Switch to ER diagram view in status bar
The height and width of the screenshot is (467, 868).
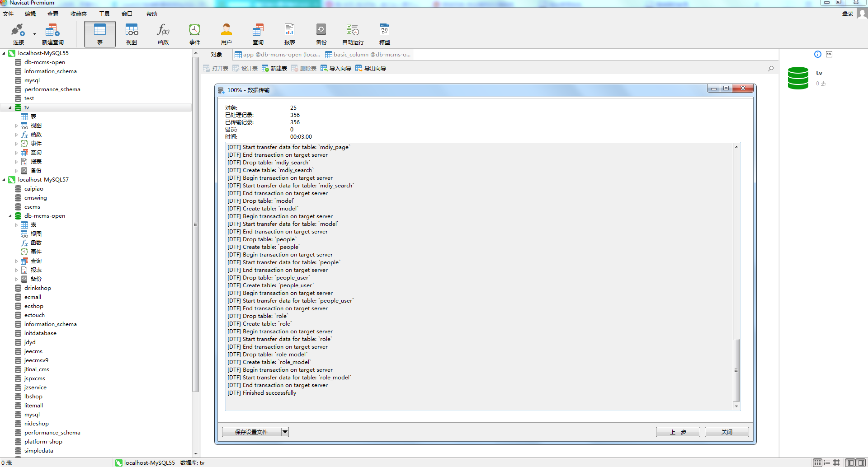tap(836, 462)
